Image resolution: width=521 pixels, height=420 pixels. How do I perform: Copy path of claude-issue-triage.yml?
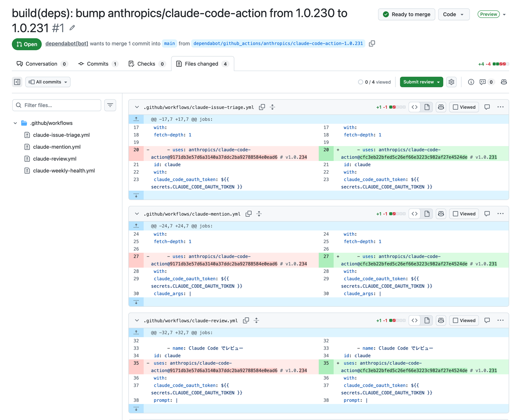(262, 107)
